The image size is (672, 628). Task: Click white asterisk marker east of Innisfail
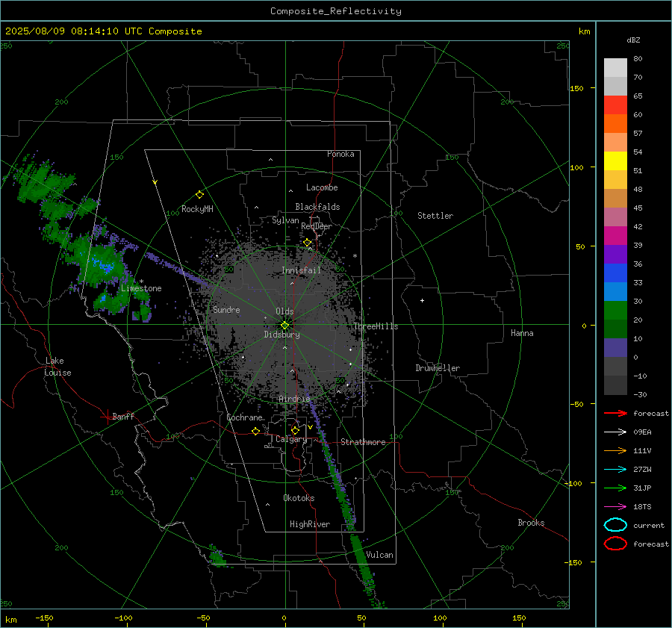tap(355, 256)
